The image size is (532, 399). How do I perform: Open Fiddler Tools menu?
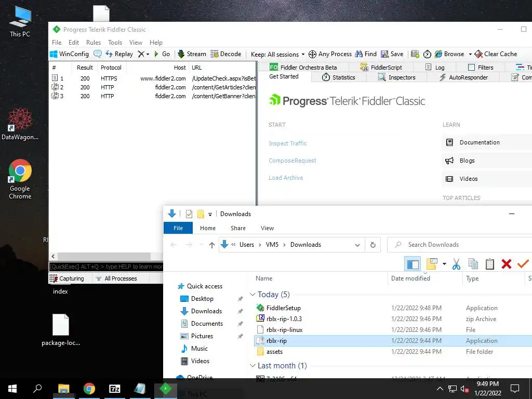115,43
